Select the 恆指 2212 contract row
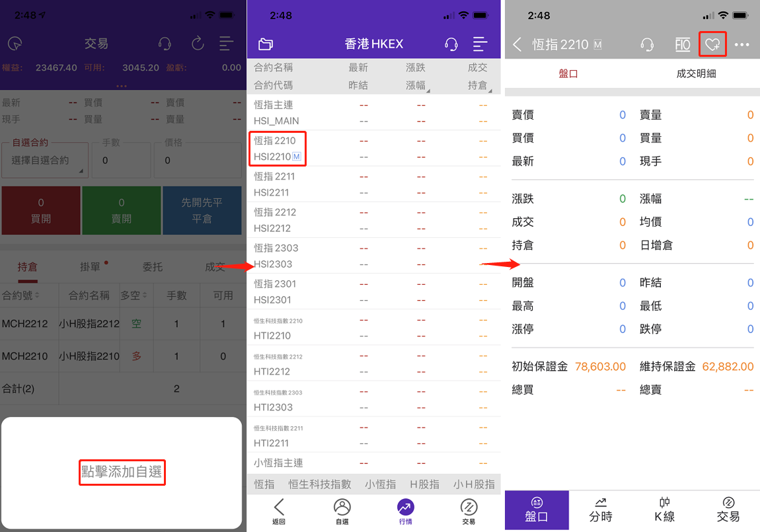Screen dimensions: 760x532 click(x=373, y=220)
